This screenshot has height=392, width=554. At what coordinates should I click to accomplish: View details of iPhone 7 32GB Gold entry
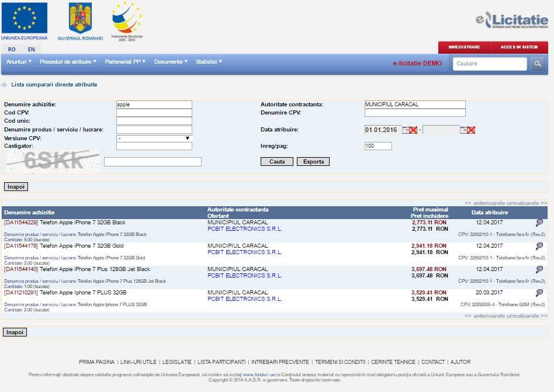click(539, 246)
